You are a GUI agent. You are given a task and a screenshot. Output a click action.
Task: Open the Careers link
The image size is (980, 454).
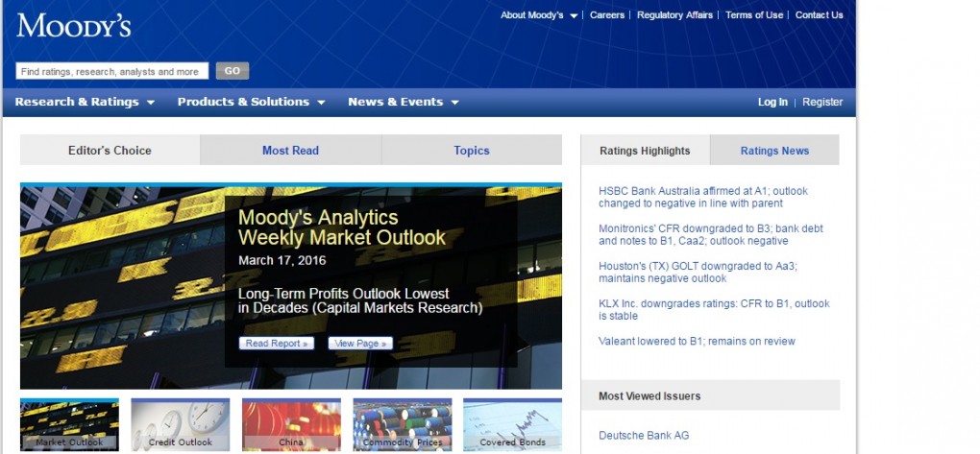(x=607, y=15)
